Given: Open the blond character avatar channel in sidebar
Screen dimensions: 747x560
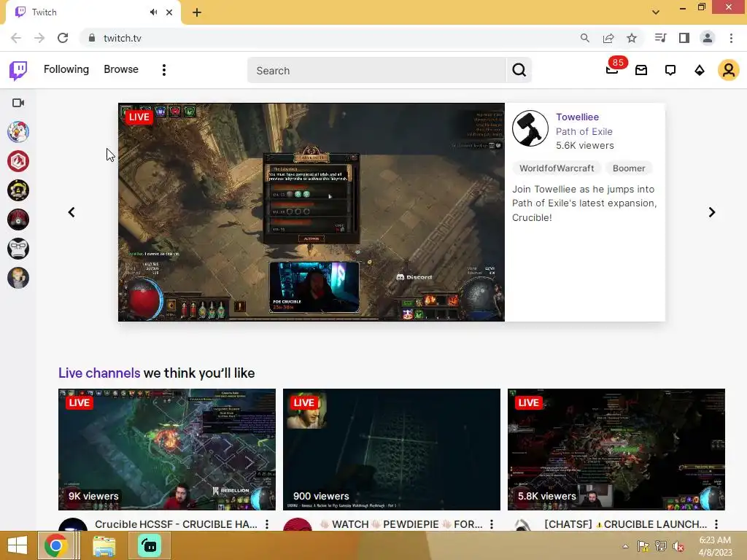Looking at the screenshot, I should [x=18, y=278].
